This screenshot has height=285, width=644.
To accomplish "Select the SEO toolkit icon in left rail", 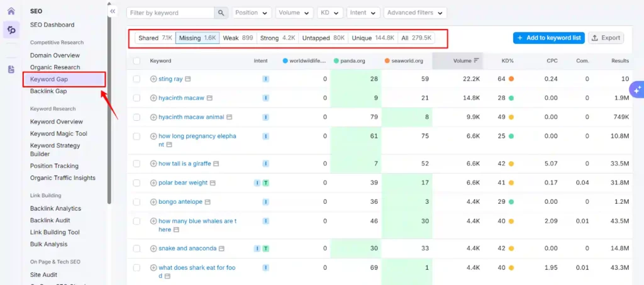I will [x=11, y=30].
